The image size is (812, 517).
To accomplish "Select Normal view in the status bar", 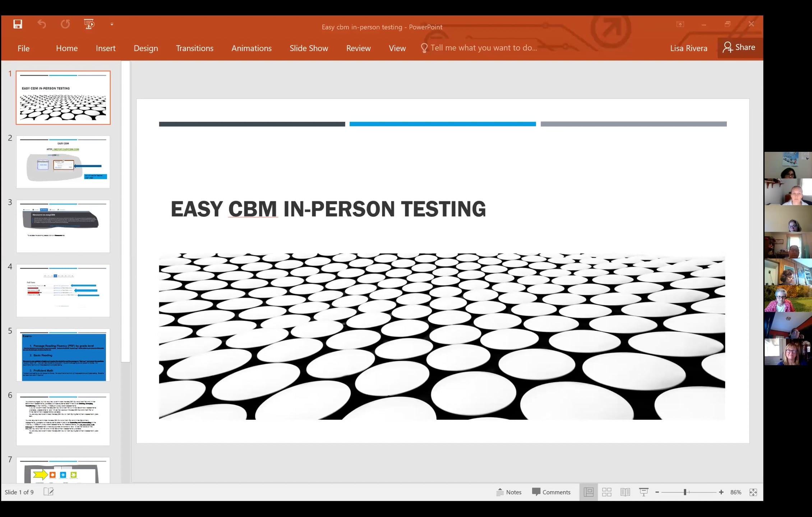I will point(589,492).
